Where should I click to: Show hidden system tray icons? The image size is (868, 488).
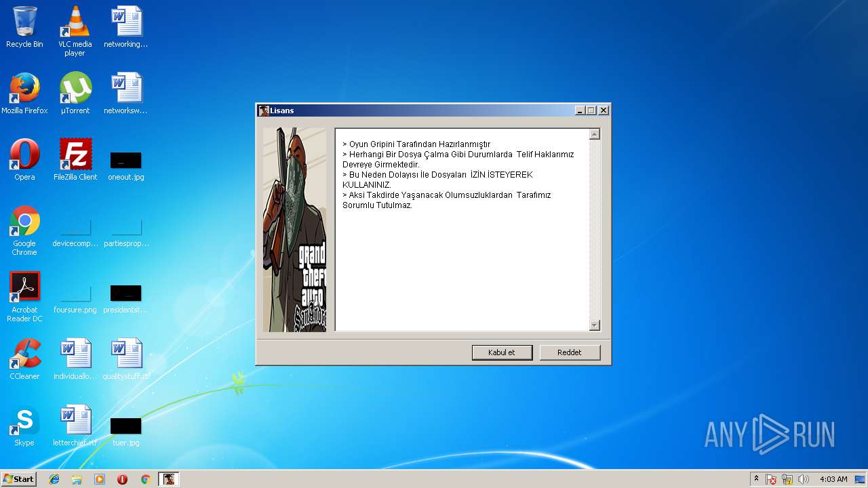[756, 479]
